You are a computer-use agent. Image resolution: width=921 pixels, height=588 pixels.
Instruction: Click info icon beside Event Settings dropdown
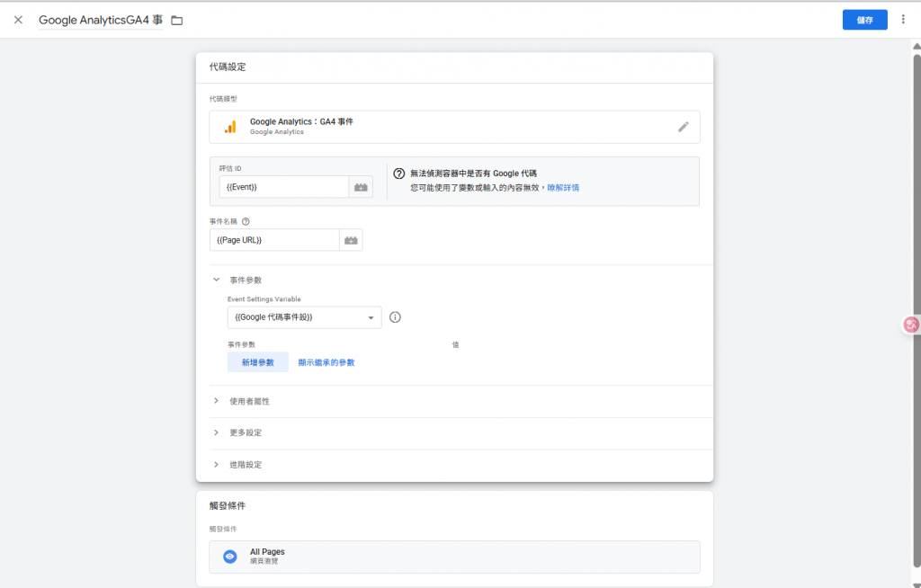pyautogui.click(x=395, y=317)
